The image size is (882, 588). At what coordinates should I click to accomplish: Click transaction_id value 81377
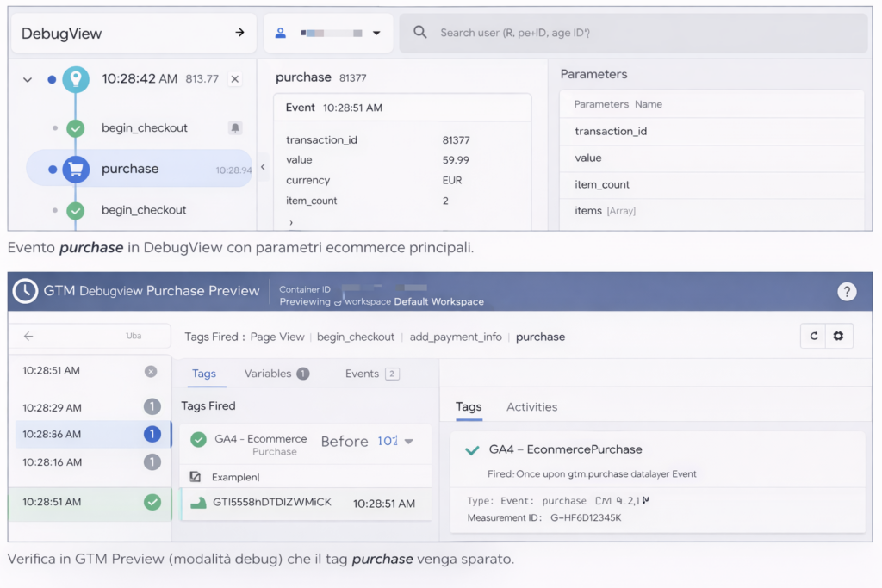coord(456,140)
